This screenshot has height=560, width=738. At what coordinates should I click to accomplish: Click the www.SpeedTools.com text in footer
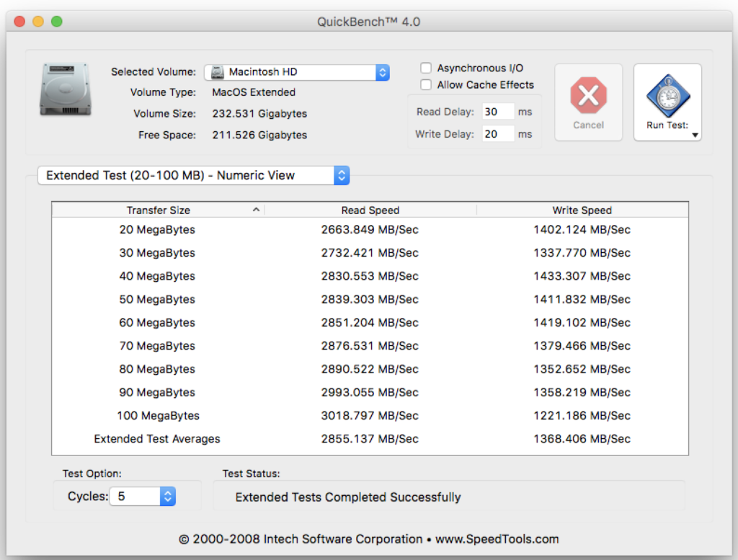[497, 539]
